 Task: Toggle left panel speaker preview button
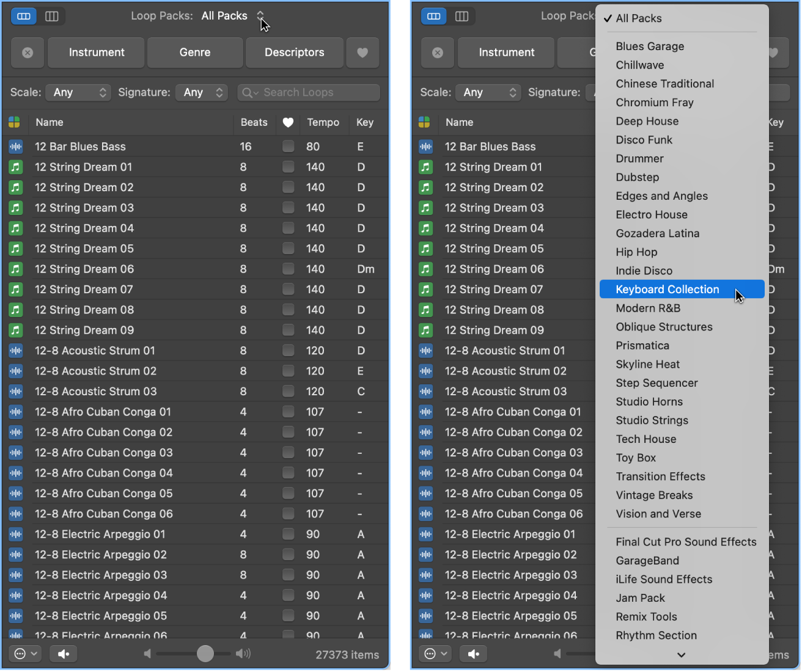(64, 654)
